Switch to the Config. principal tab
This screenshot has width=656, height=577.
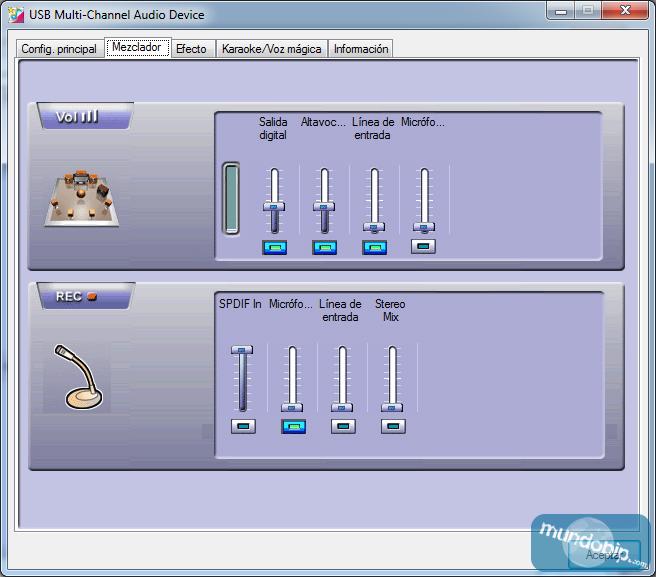59,49
